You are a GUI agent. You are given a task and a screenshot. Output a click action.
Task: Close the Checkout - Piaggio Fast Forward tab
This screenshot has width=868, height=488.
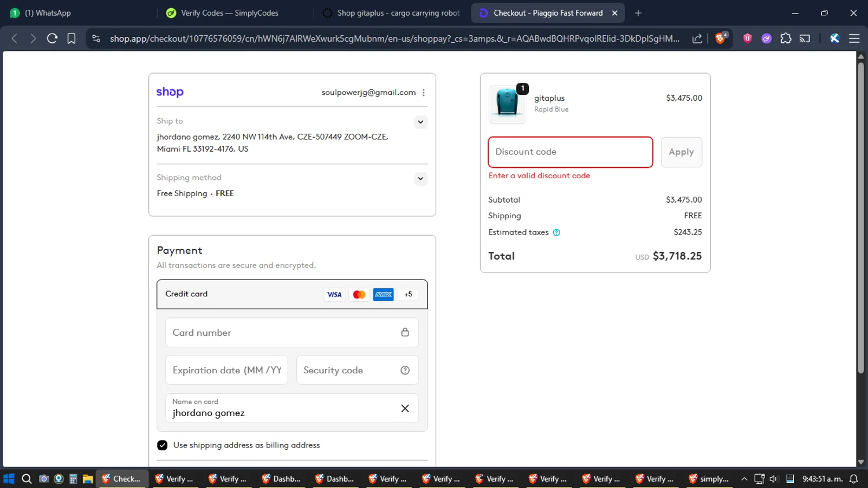pyautogui.click(x=615, y=13)
